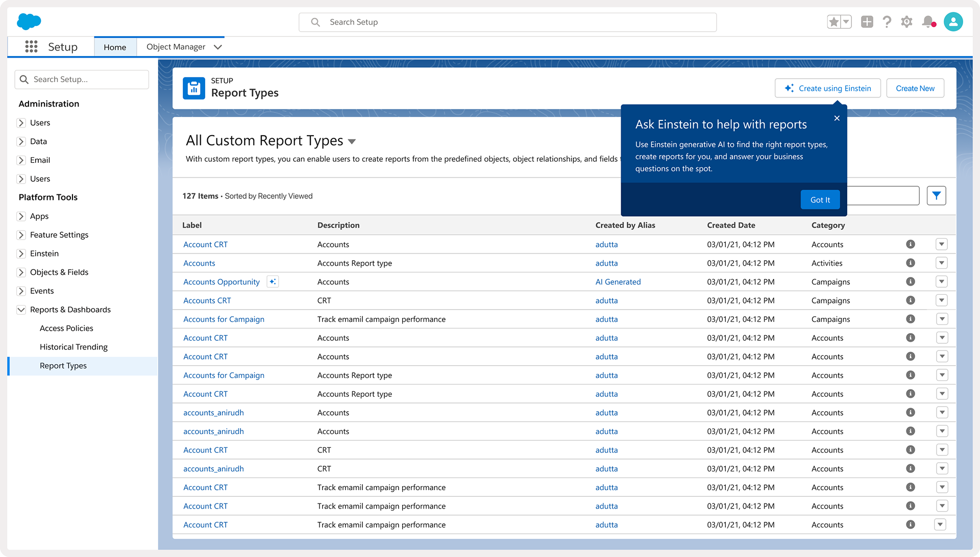Expand the Email section in sidebar
The image size is (980, 557).
point(21,160)
